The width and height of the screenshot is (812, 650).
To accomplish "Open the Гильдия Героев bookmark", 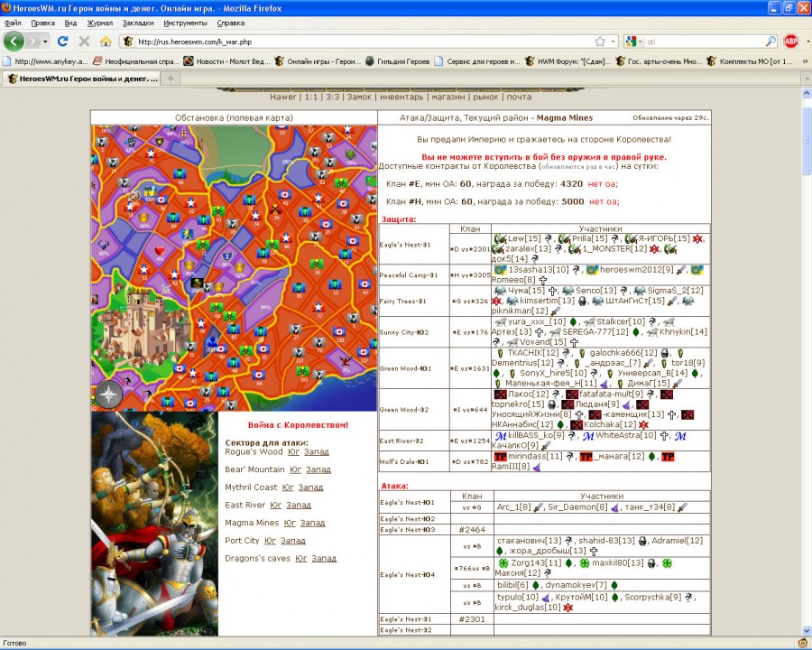I will (397, 61).
